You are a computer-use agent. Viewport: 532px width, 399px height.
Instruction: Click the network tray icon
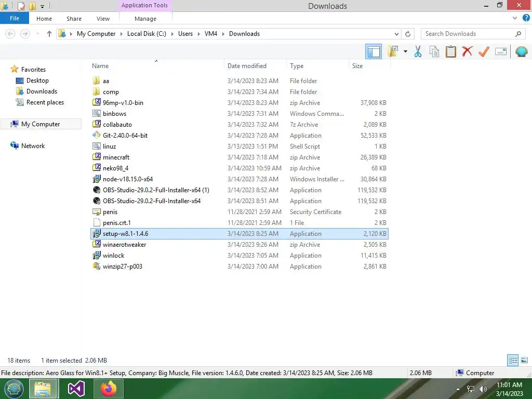(x=471, y=389)
